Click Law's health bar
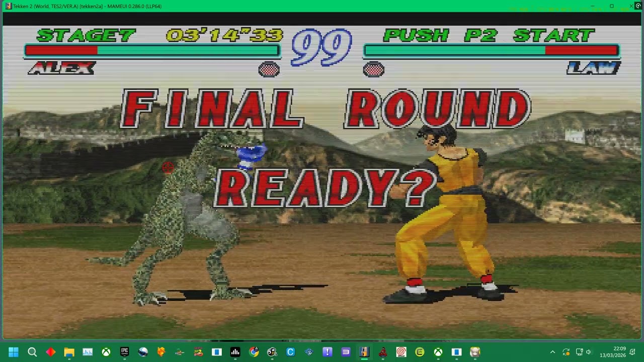 pos(492,50)
